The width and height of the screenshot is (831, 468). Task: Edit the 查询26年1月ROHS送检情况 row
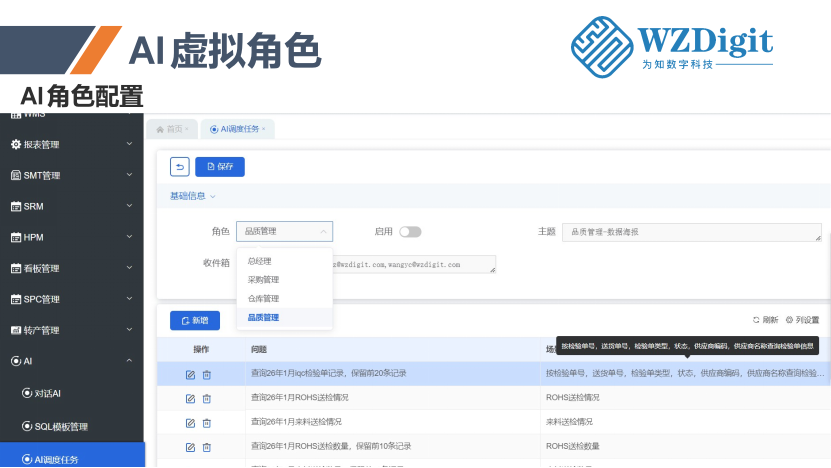pyautogui.click(x=190, y=399)
